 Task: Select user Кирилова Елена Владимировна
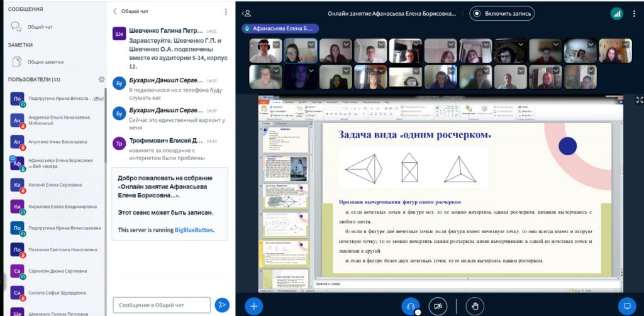(x=56, y=207)
